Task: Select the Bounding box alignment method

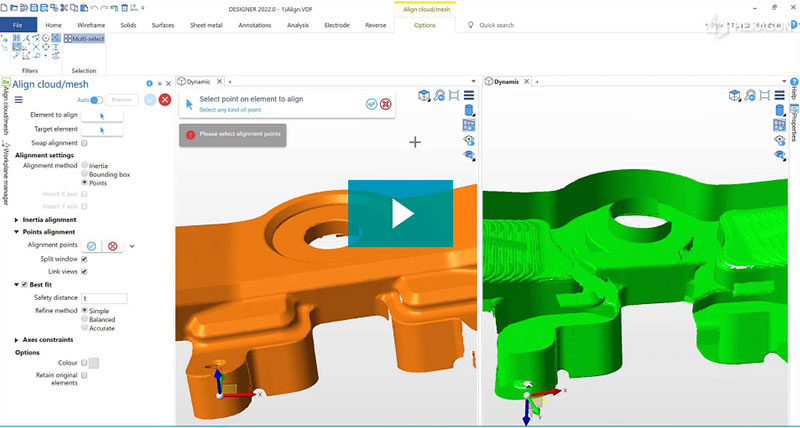Action: (85, 174)
